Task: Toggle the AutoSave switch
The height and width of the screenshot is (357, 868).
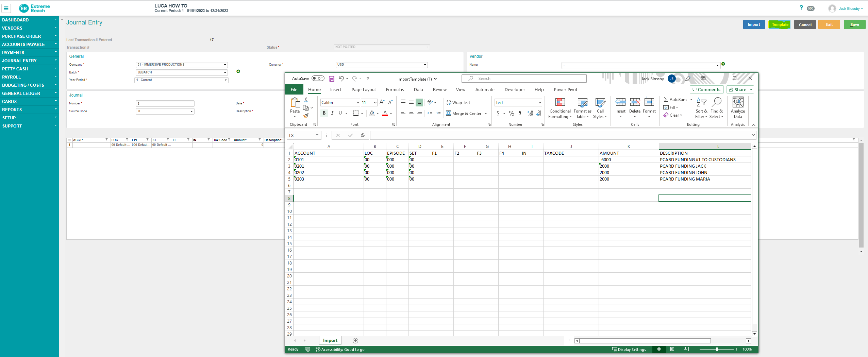Action: coord(318,79)
